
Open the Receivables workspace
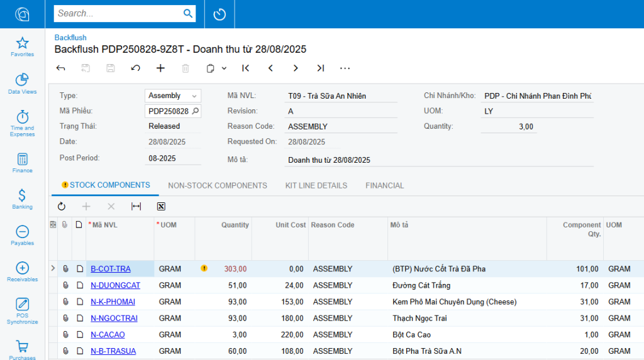click(22, 272)
